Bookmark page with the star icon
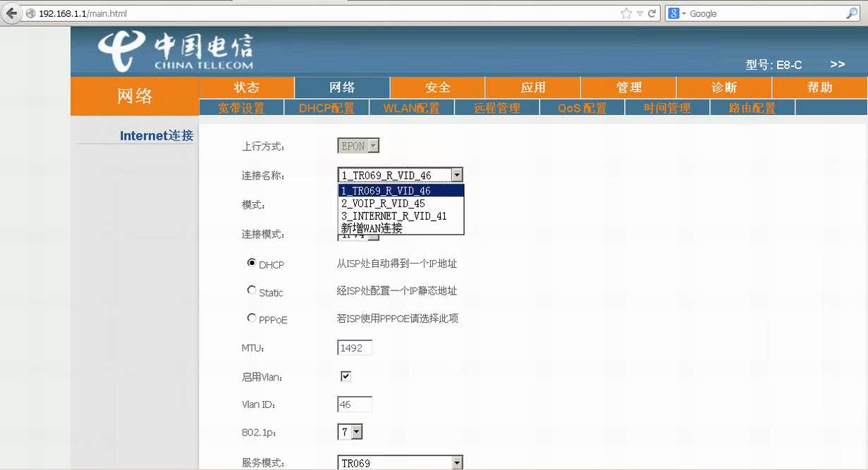 pyautogui.click(x=625, y=13)
